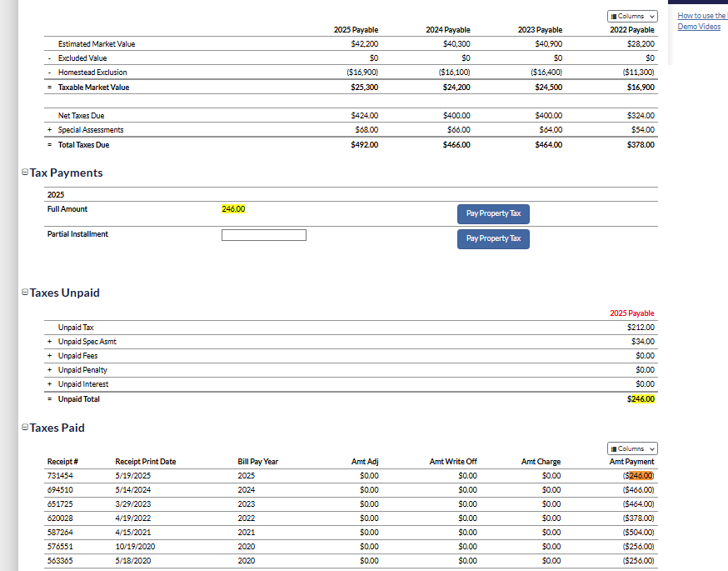The height and width of the screenshot is (571, 728).
Task: Open the Columns dropdown above Amt Payment
Action: coord(631,448)
